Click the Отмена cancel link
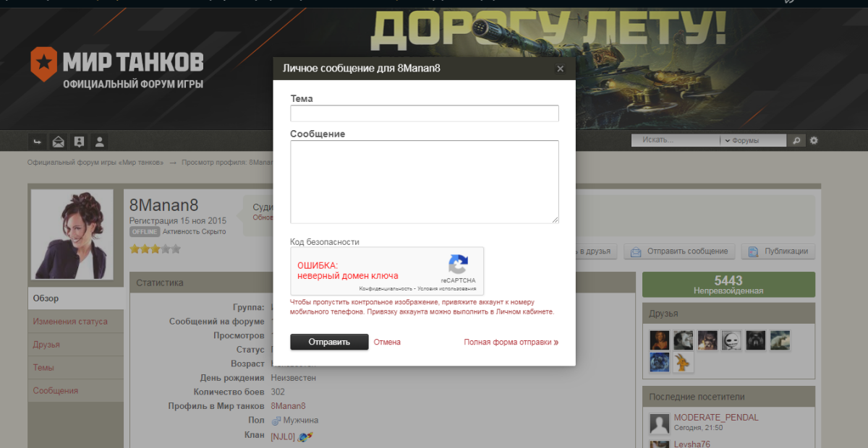868x448 pixels. click(387, 342)
